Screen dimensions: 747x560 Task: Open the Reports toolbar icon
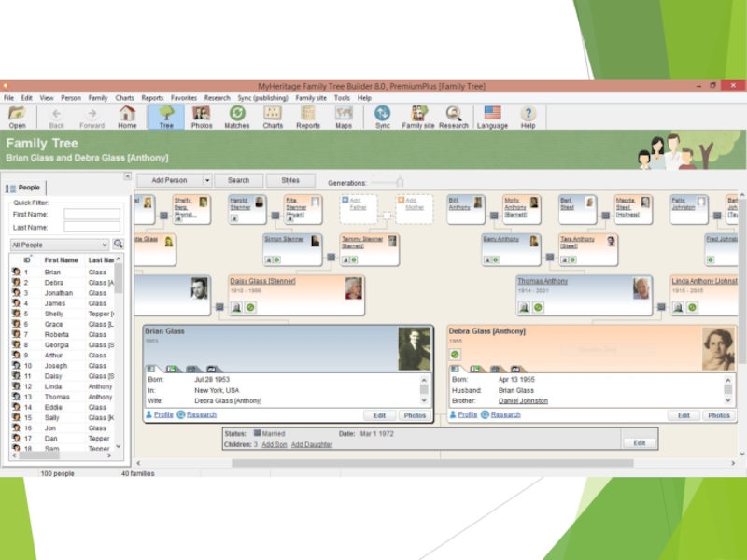308,118
